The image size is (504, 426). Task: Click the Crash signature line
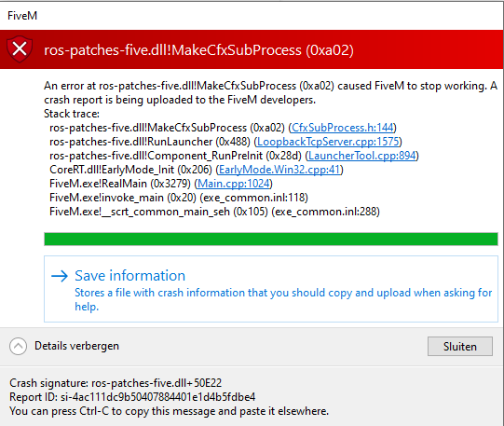[x=116, y=383]
